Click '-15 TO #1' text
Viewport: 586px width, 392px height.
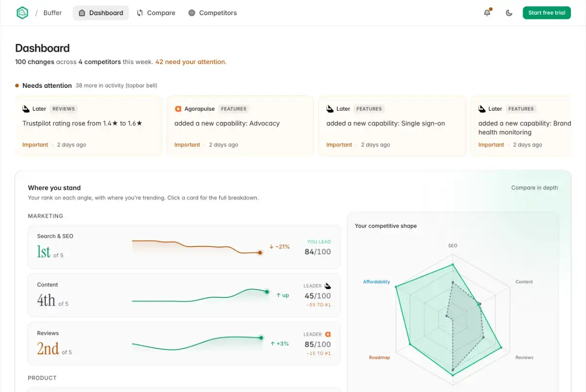point(318,353)
